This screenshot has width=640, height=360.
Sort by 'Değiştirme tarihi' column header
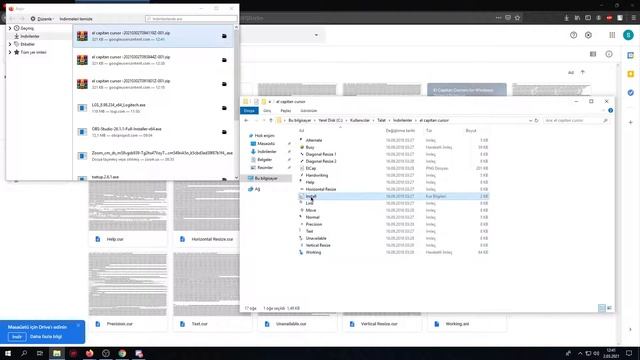400,131
